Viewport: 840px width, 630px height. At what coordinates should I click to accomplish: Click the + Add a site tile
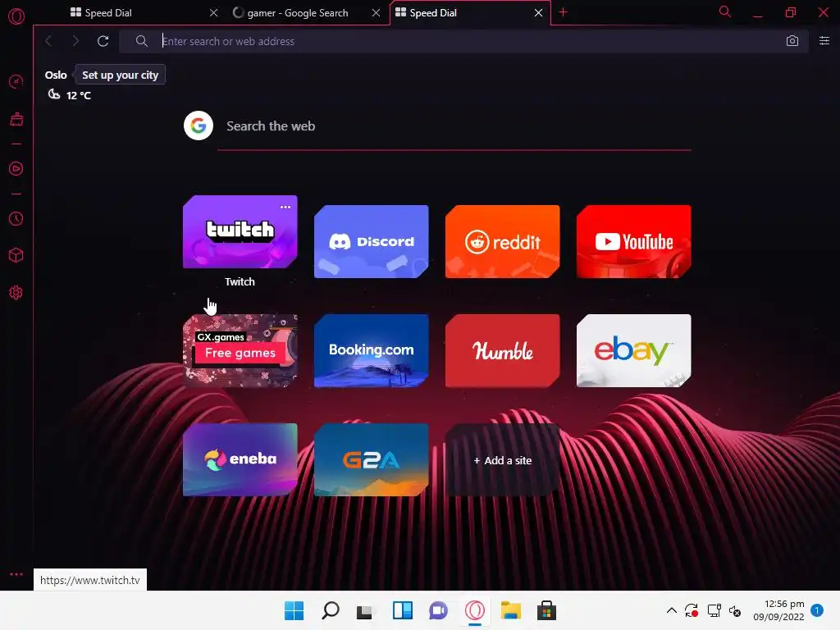(503, 460)
